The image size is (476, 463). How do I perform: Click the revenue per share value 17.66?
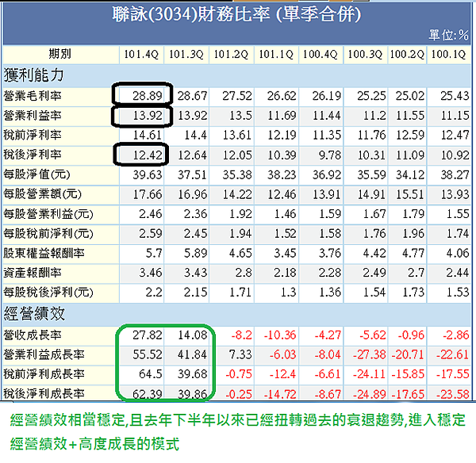pyautogui.click(x=148, y=194)
